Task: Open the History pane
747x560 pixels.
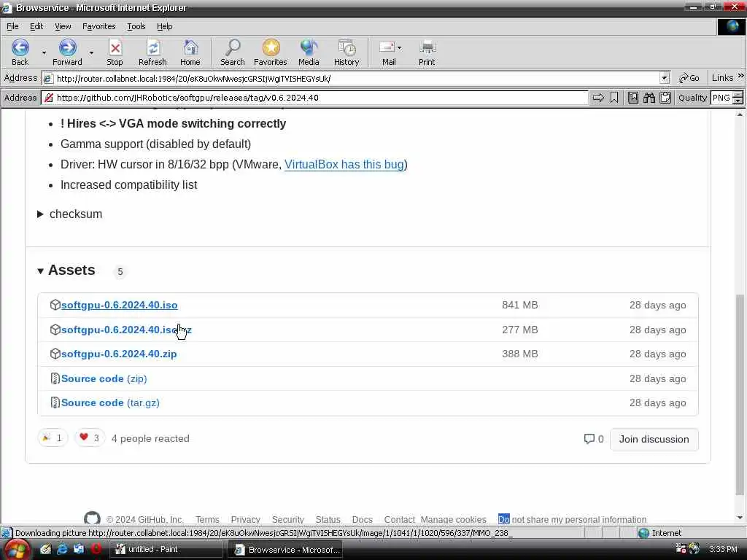Action: [x=347, y=52]
